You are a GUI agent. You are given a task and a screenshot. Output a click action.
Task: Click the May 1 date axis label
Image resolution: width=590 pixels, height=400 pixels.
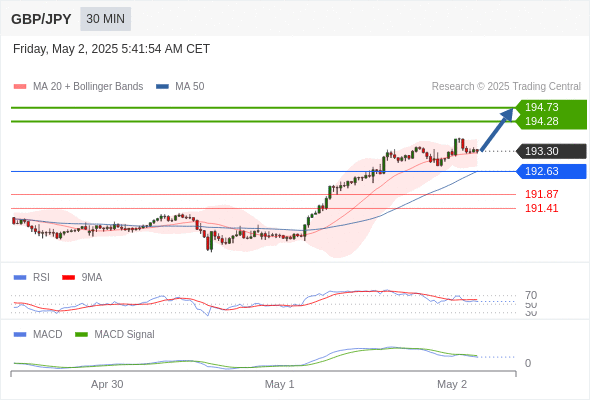[280, 384]
